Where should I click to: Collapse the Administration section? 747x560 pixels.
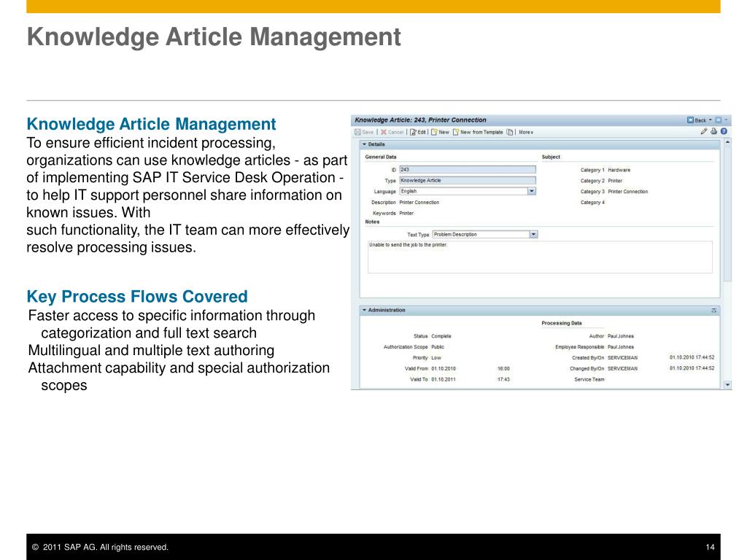[365, 310]
